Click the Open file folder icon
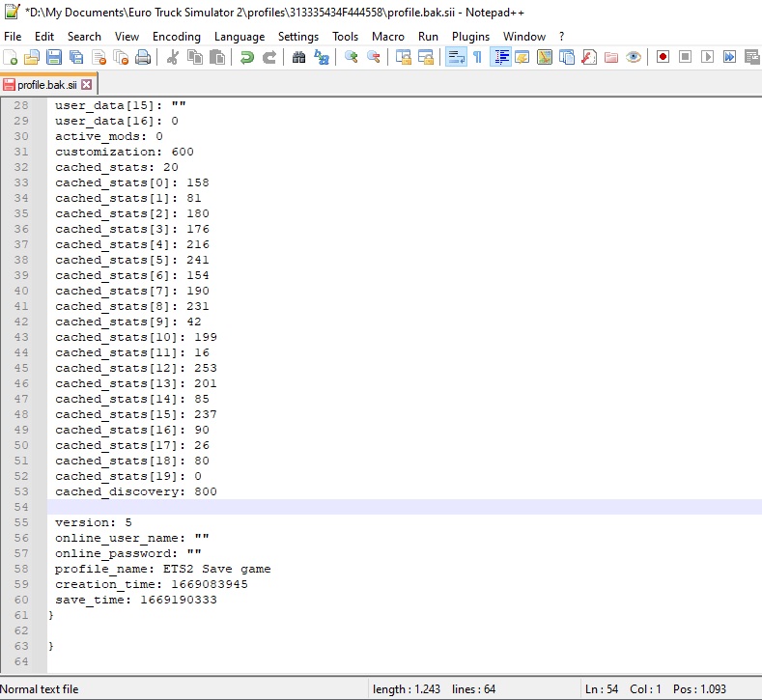 pyautogui.click(x=32, y=57)
